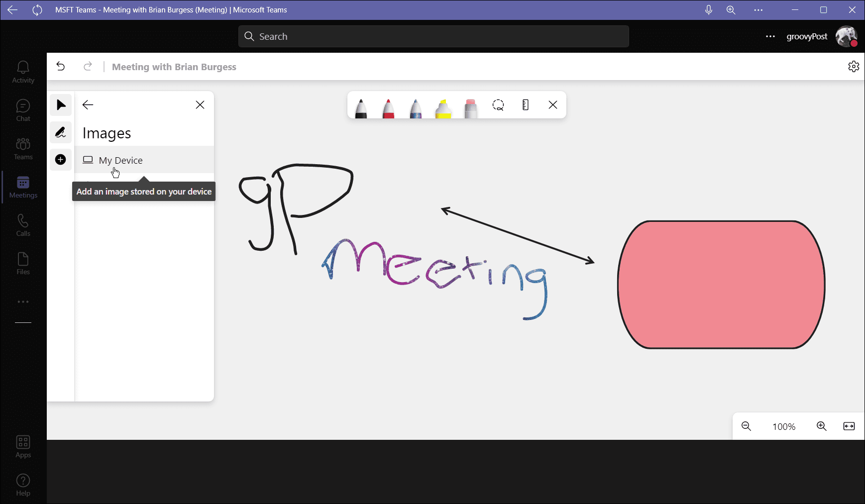Collapse the Images panel with the back arrow
This screenshot has width=865, height=504.
(x=88, y=104)
